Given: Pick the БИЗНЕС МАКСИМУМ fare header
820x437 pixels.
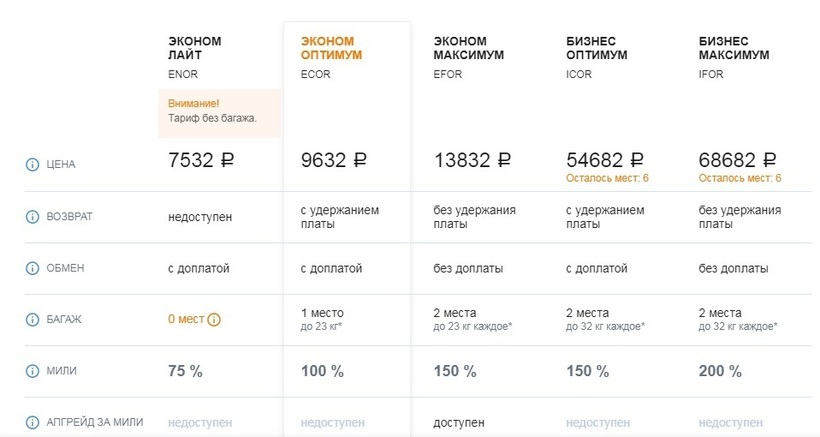Looking at the screenshot, I should pyautogui.click(x=734, y=48).
